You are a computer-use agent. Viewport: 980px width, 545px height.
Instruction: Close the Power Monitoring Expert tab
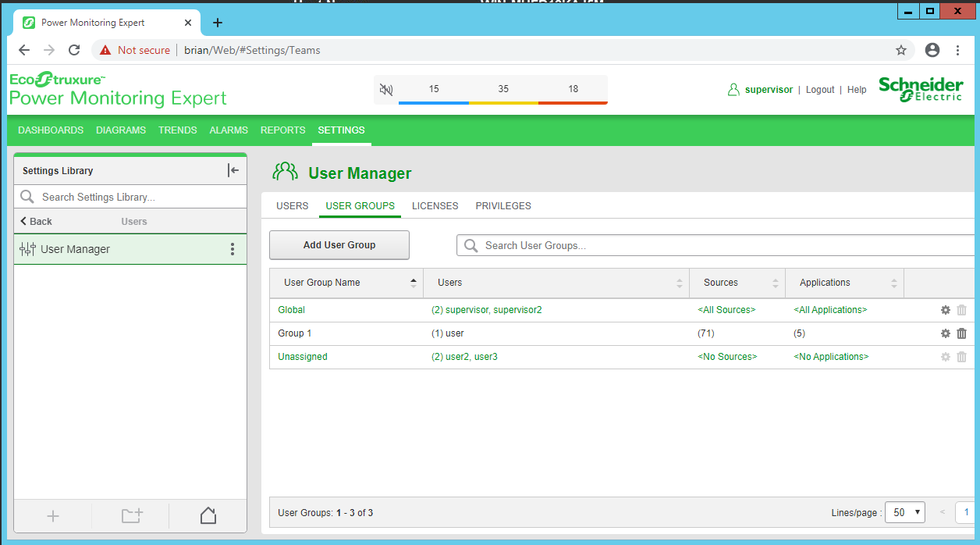[186, 23]
